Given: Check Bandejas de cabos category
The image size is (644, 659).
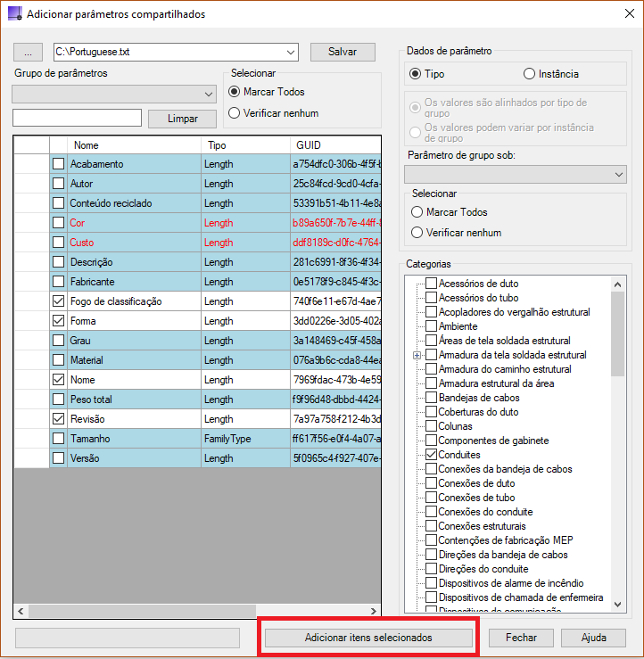Looking at the screenshot, I should [431, 398].
